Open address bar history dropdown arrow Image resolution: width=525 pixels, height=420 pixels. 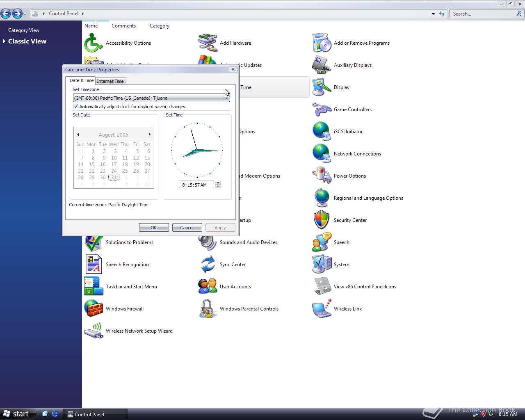coord(433,14)
